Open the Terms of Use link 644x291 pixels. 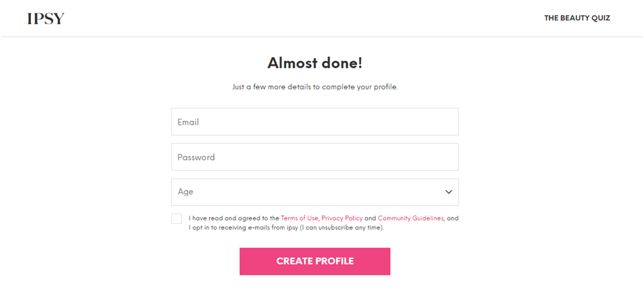click(299, 218)
